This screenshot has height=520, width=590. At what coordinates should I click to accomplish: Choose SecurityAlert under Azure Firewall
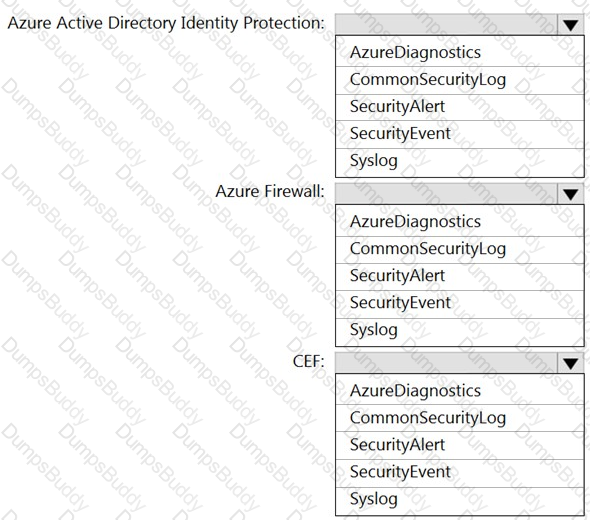click(x=460, y=276)
